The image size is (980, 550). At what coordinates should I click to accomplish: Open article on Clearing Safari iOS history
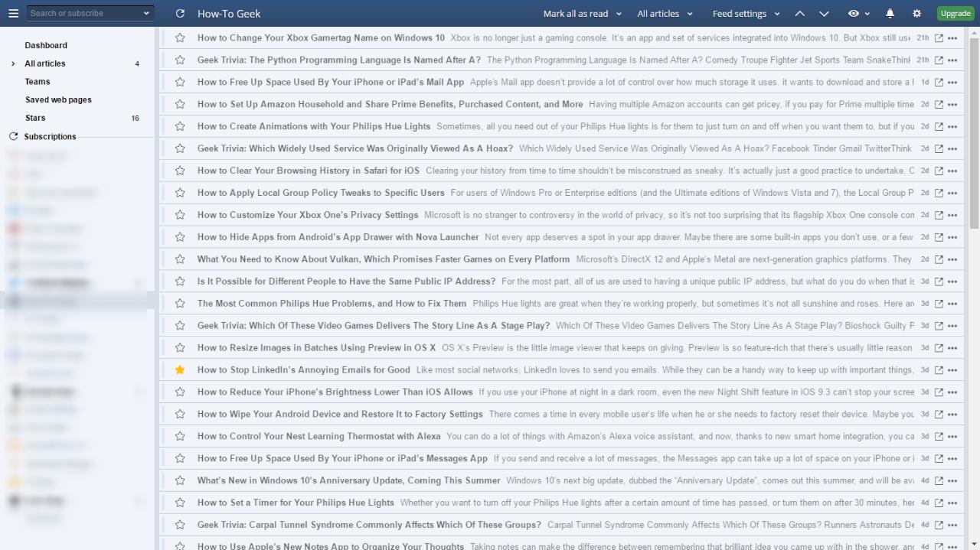tap(309, 171)
